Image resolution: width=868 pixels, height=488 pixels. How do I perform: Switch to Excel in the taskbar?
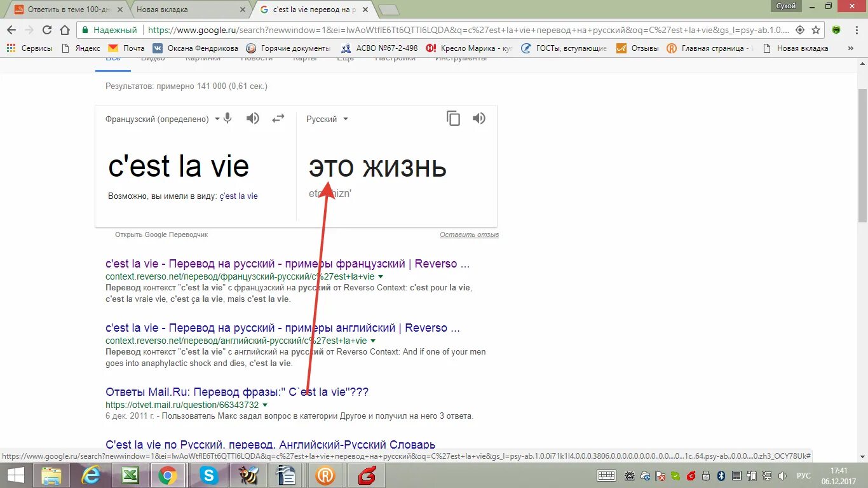[x=130, y=475]
